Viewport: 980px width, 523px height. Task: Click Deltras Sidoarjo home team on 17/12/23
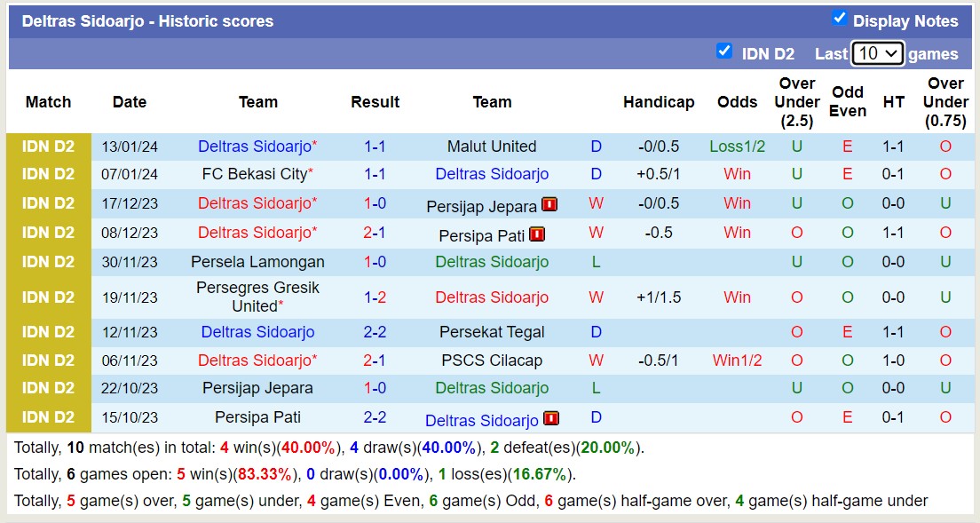point(254,203)
